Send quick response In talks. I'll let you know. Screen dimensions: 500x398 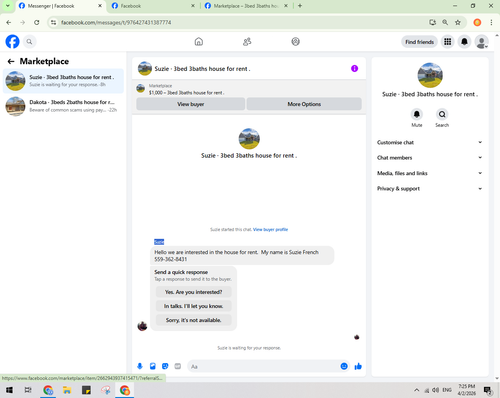pos(193,306)
